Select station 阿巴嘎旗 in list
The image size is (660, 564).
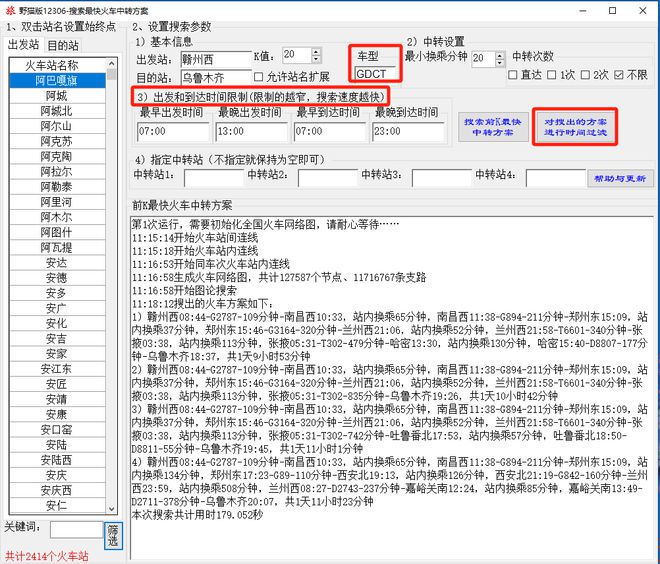click(57, 80)
